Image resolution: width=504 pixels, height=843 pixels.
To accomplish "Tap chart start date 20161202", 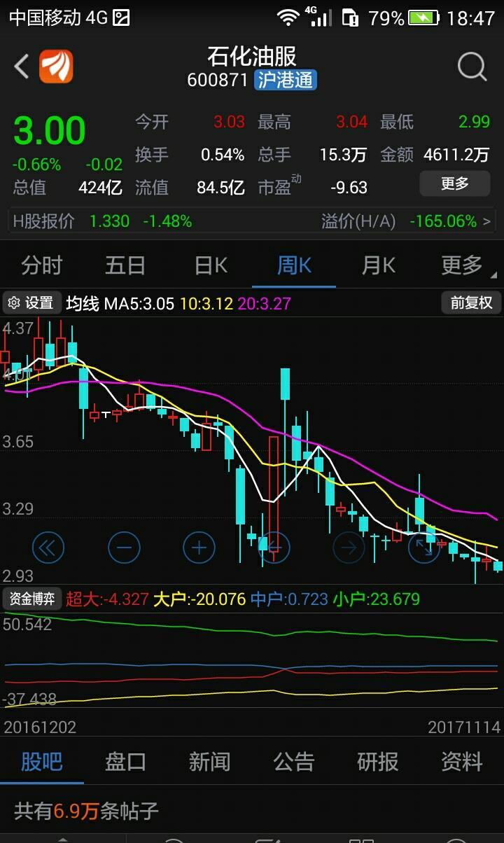I will [x=40, y=727].
